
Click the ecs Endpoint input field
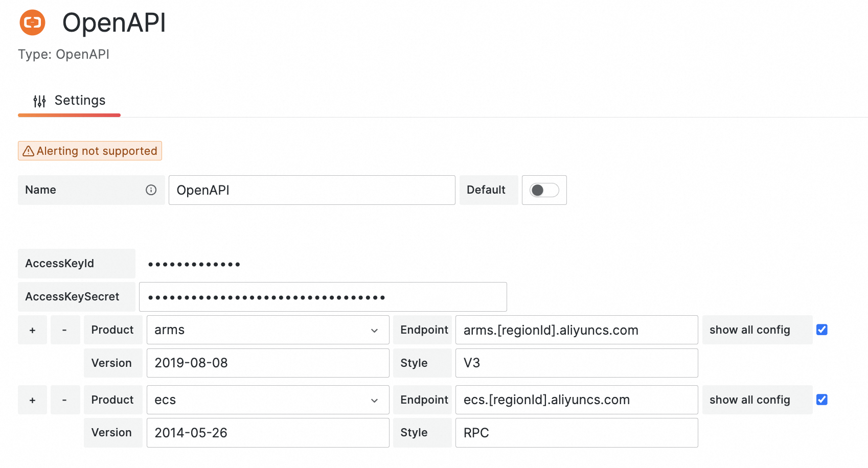coord(576,400)
